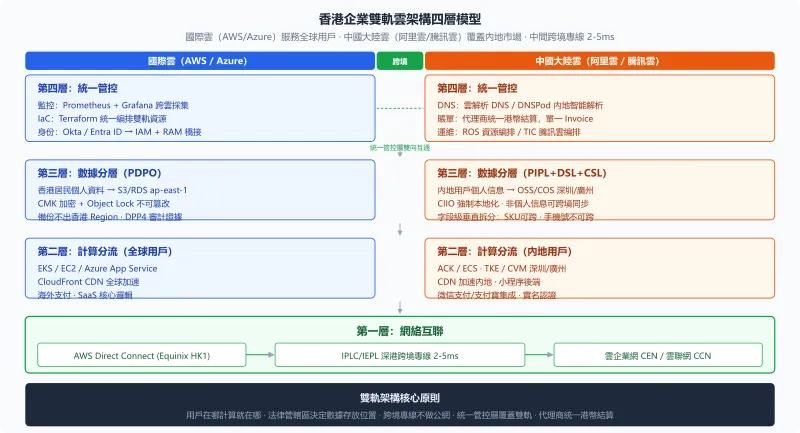Viewport: 800px width, 433px height.
Task: Select the subtitle mentioning 跨境專線 2-5ms
Action: [x=399, y=37]
